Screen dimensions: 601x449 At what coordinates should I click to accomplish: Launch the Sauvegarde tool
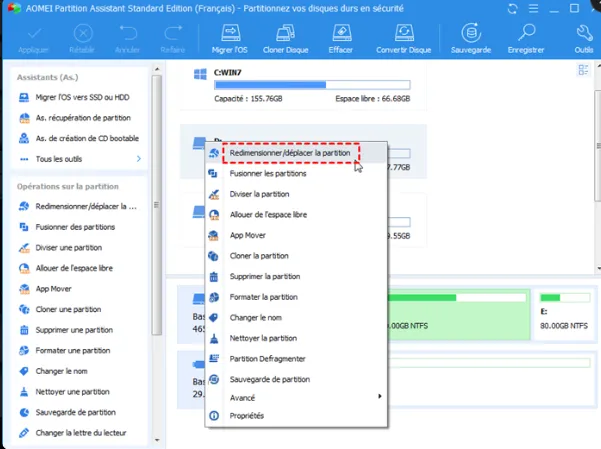tap(471, 39)
